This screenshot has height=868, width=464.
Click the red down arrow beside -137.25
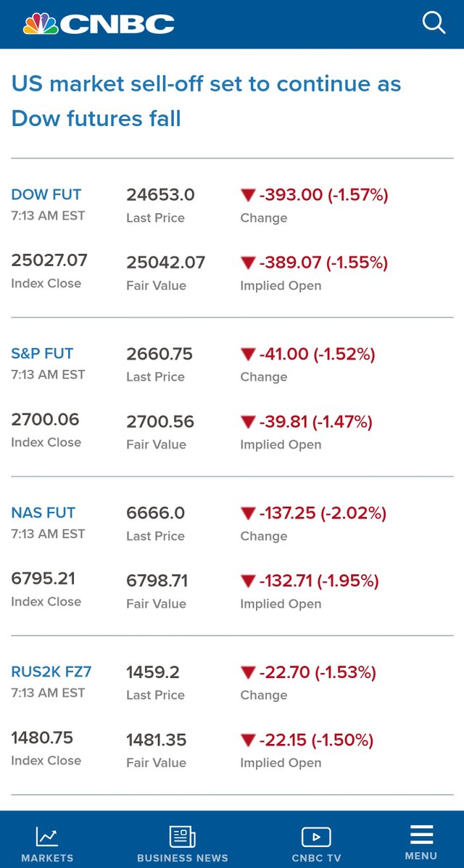[x=247, y=513]
